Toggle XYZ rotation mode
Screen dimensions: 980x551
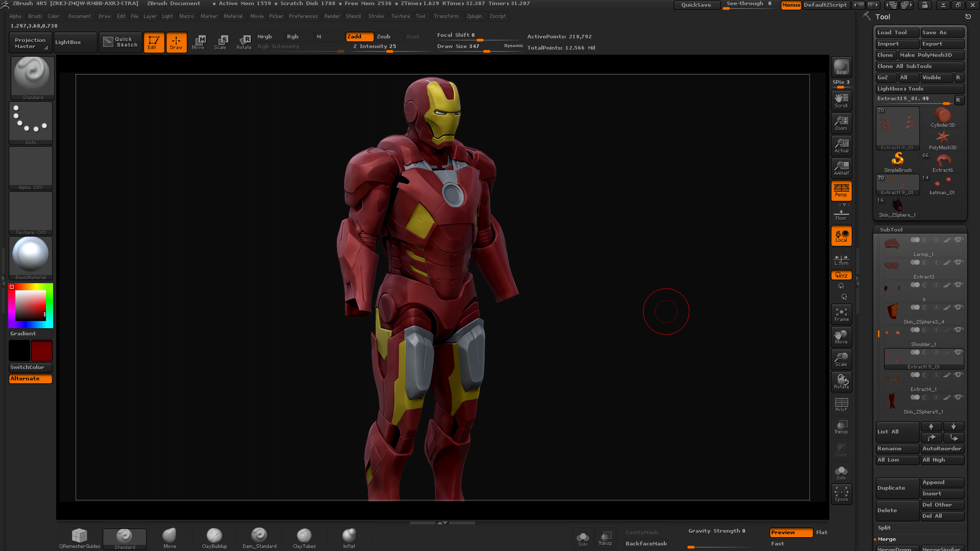(x=841, y=275)
